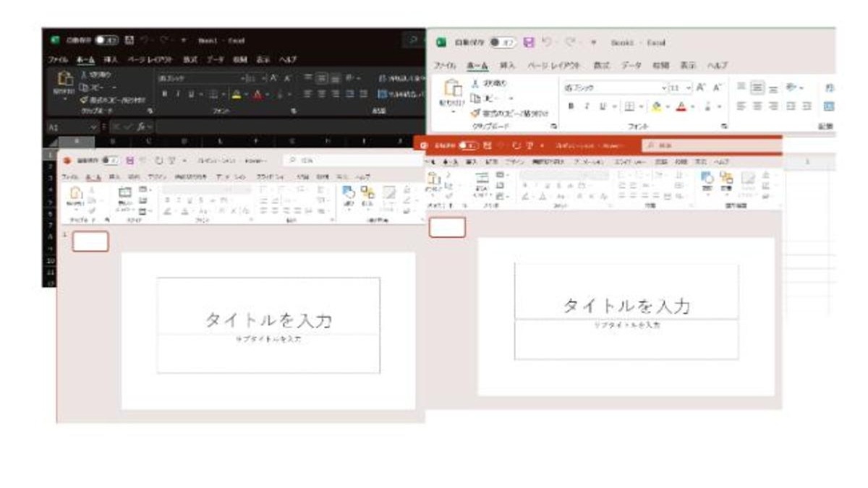Screen dimensions: 868x488
Task: Open the font name dropdown in light Excel
Action: click(664, 87)
